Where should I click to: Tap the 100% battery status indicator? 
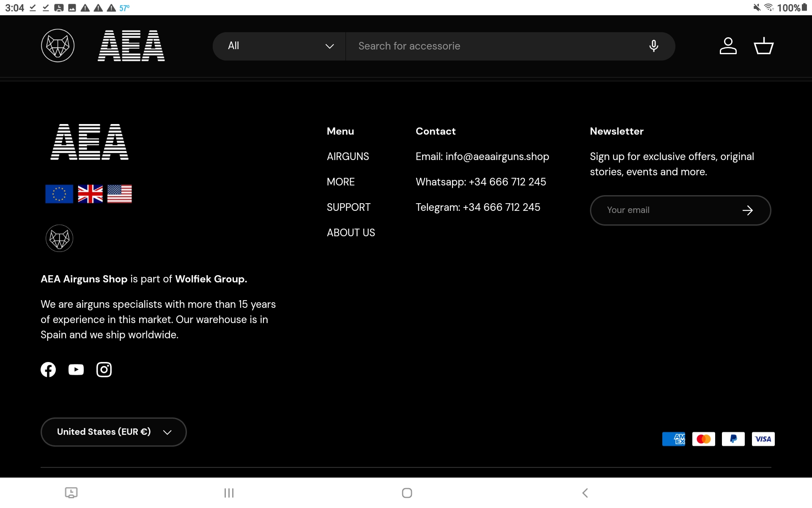(792, 8)
